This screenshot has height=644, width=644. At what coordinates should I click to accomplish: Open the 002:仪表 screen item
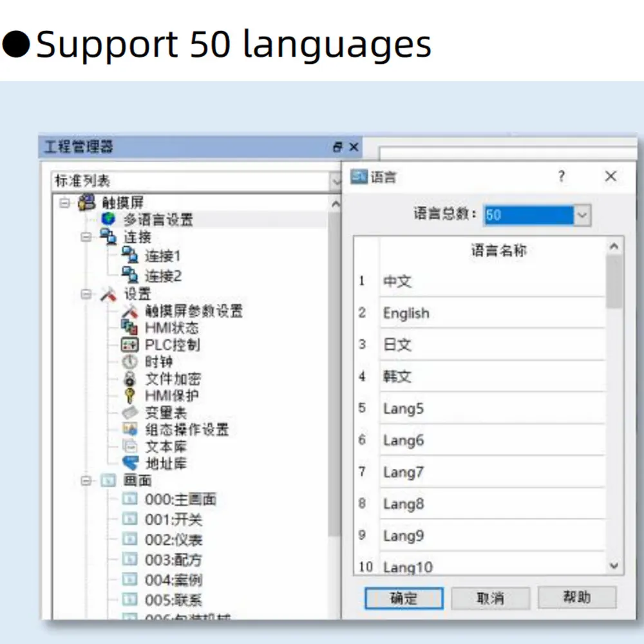(174, 540)
